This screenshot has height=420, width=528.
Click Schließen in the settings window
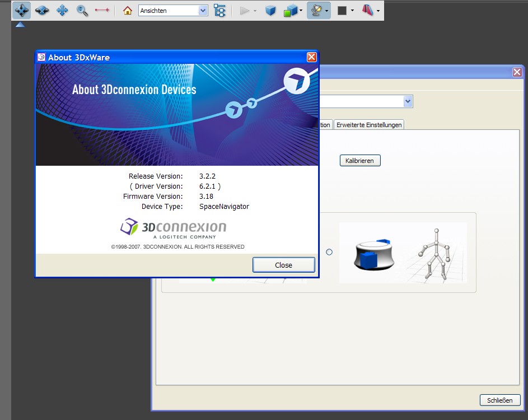pos(500,400)
